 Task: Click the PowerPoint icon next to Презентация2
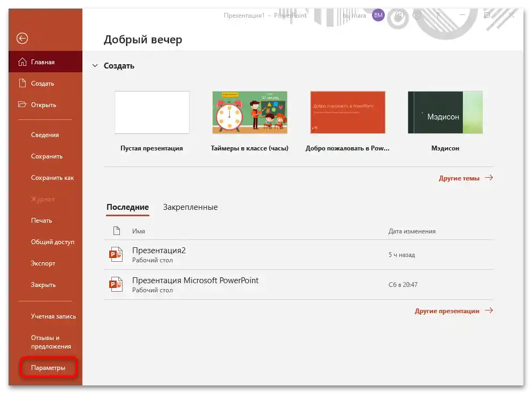pyautogui.click(x=115, y=254)
